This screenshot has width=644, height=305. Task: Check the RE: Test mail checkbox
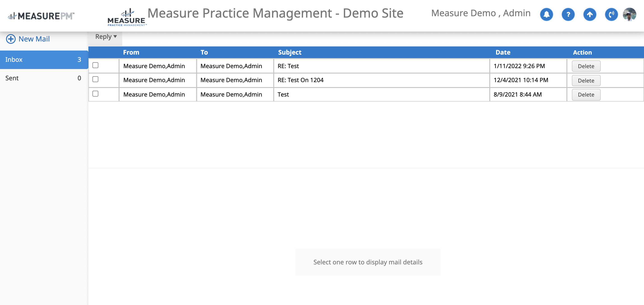[x=95, y=65]
